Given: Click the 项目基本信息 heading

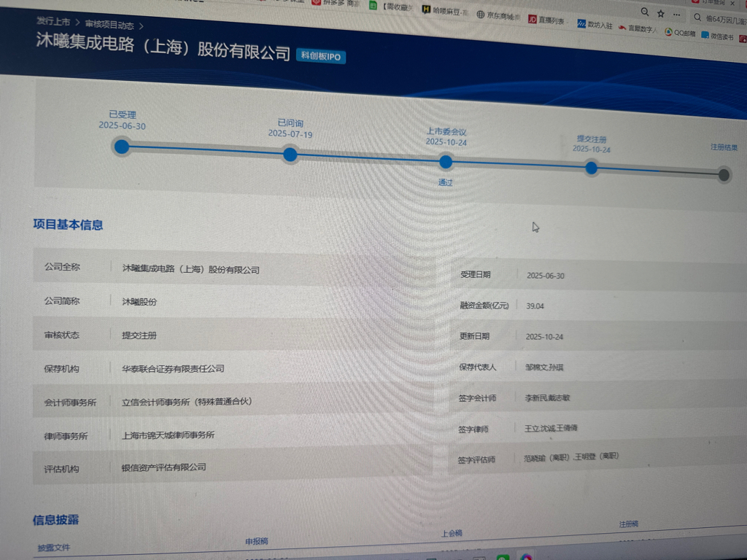Looking at the screenshot, I should (x=68, y=225).
